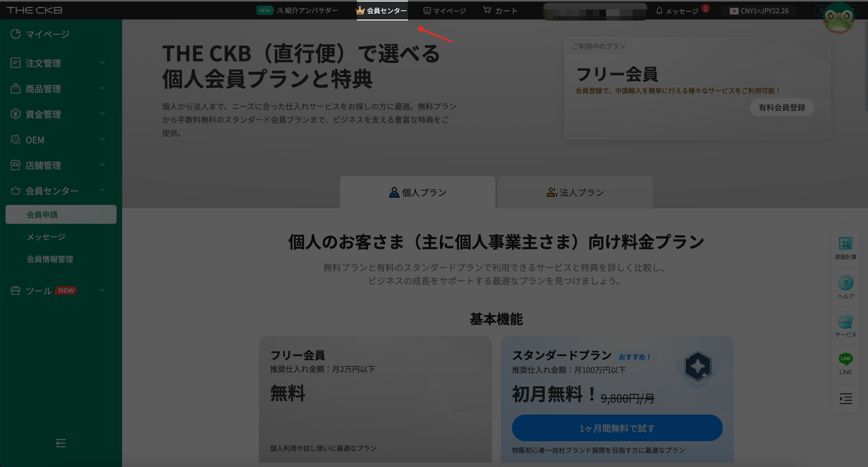Click the green NEW tag beside 紹介アンバサダー
Viewport: 868px width, 467px height.
(265, 11)
